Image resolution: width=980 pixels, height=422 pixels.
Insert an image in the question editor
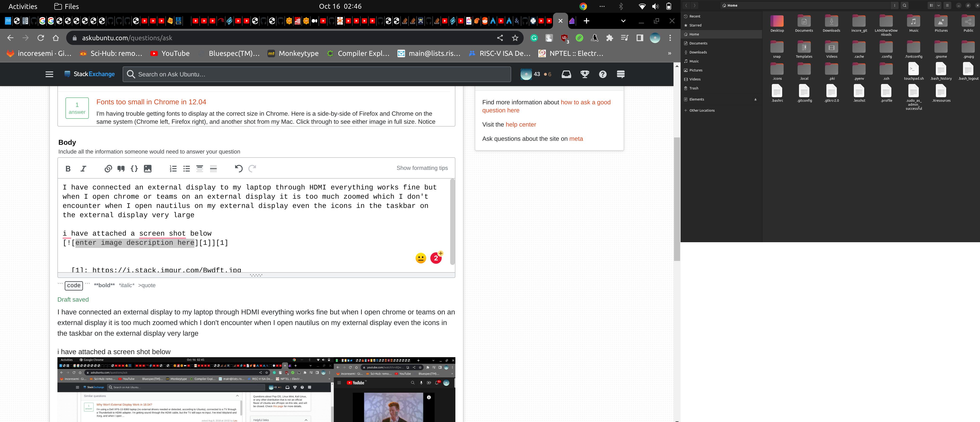148,169
